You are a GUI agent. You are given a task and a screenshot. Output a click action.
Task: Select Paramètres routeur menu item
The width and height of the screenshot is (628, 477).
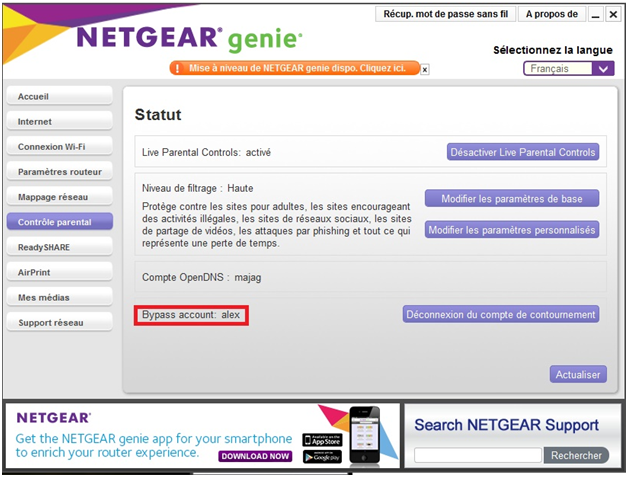pyautogui.click(x=60, y=172)
